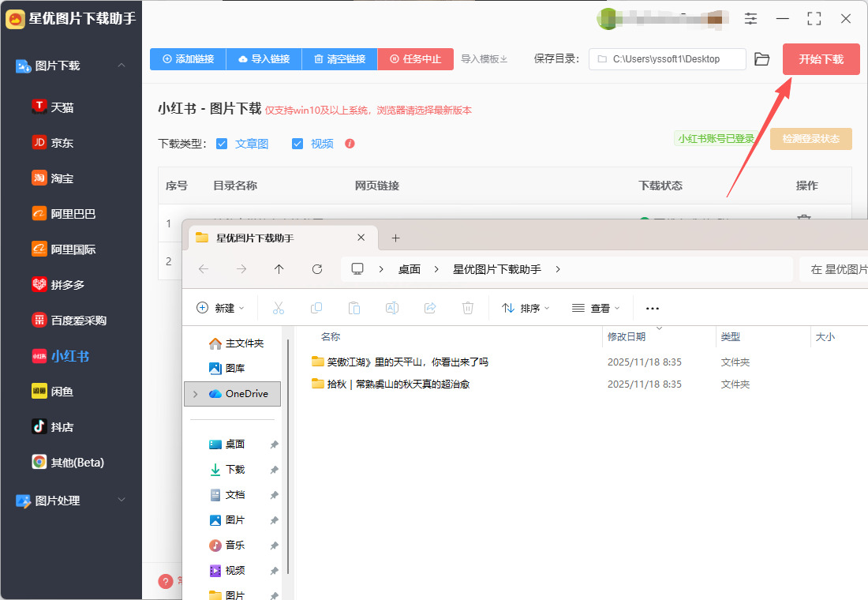The width and height of the screenshot is (868, 600).
Task: Click the 开始下载 button
Action: (x=821, y=59)
